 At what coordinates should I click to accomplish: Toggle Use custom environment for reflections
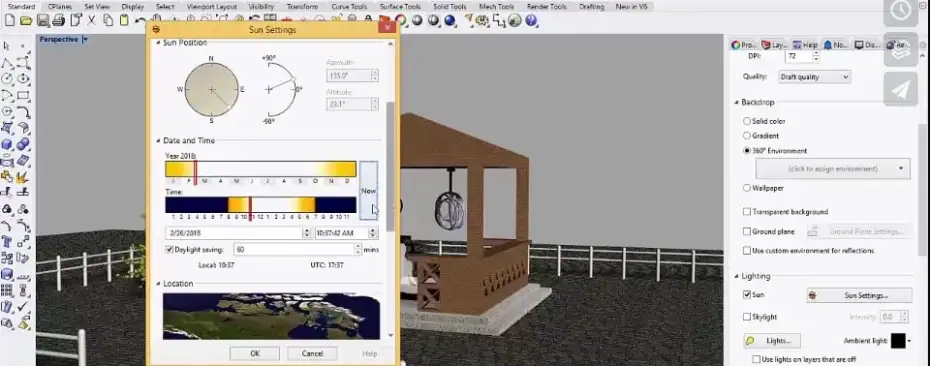[747, 251]
